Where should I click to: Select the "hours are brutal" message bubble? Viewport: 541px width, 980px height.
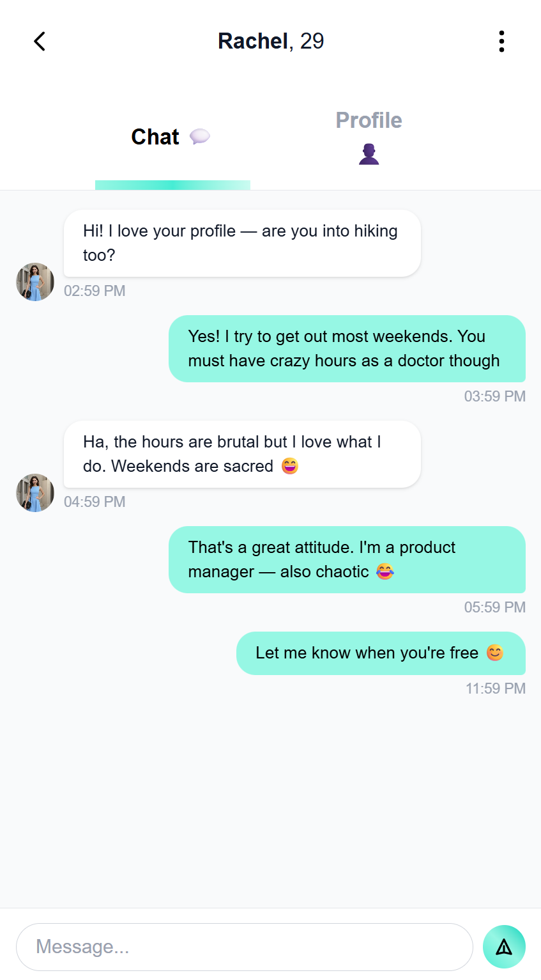[242, 454]
